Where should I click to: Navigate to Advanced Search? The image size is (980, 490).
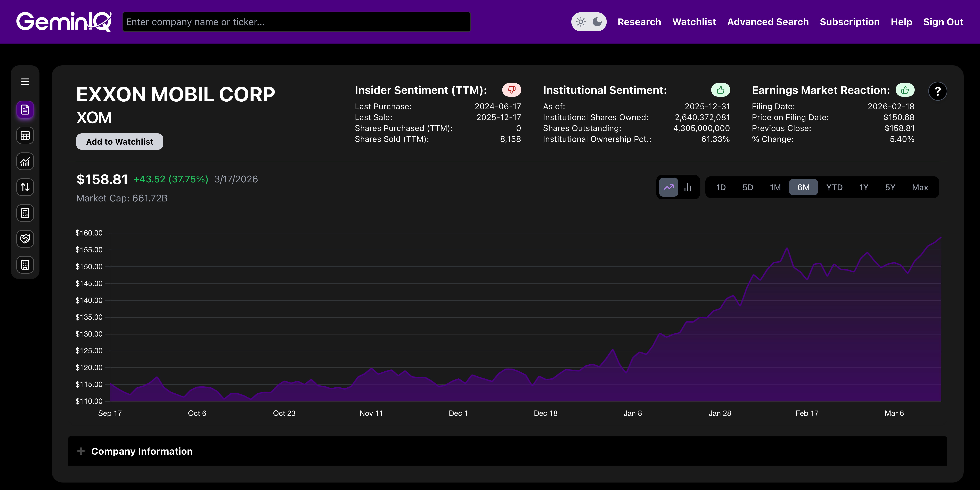[x=768, y=22]
